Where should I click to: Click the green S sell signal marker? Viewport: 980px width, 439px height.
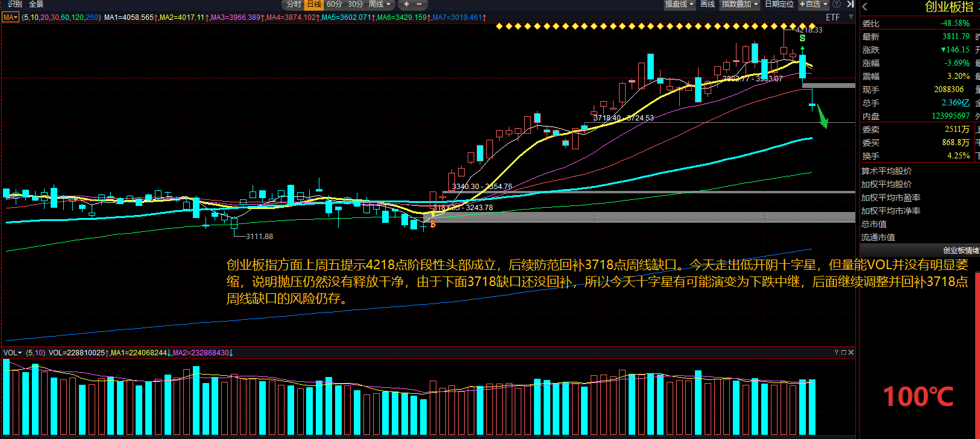coord(802,38)
